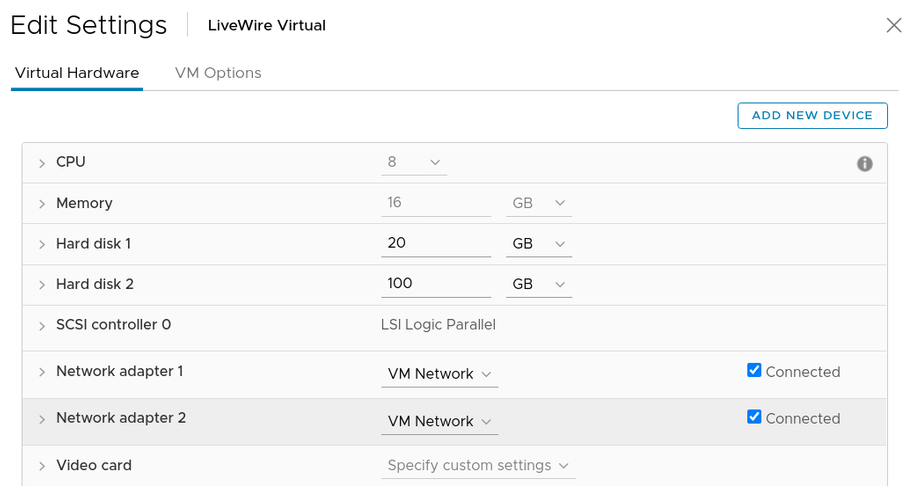
Task: Click the Video card label
Action: tap(94, 465)
